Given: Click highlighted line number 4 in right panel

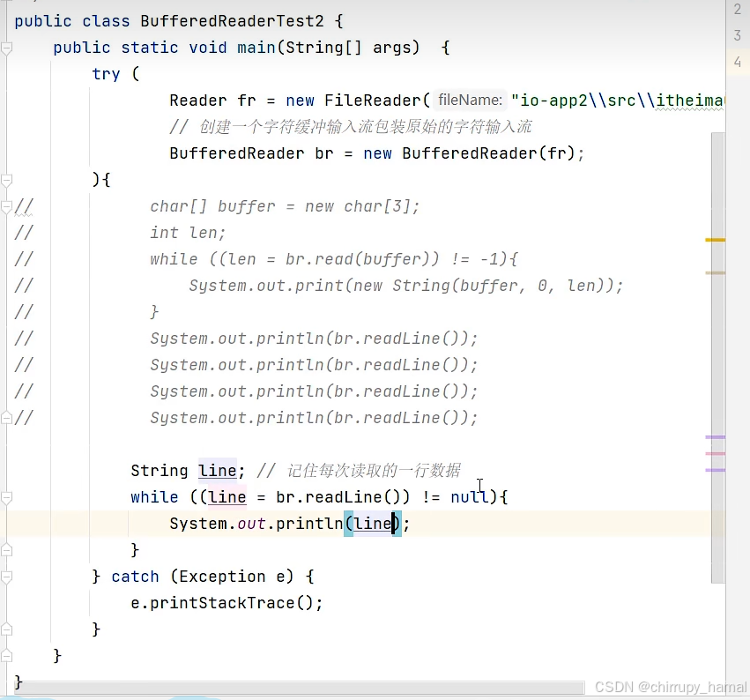Looking at the screenshot, I should (738, 62).
